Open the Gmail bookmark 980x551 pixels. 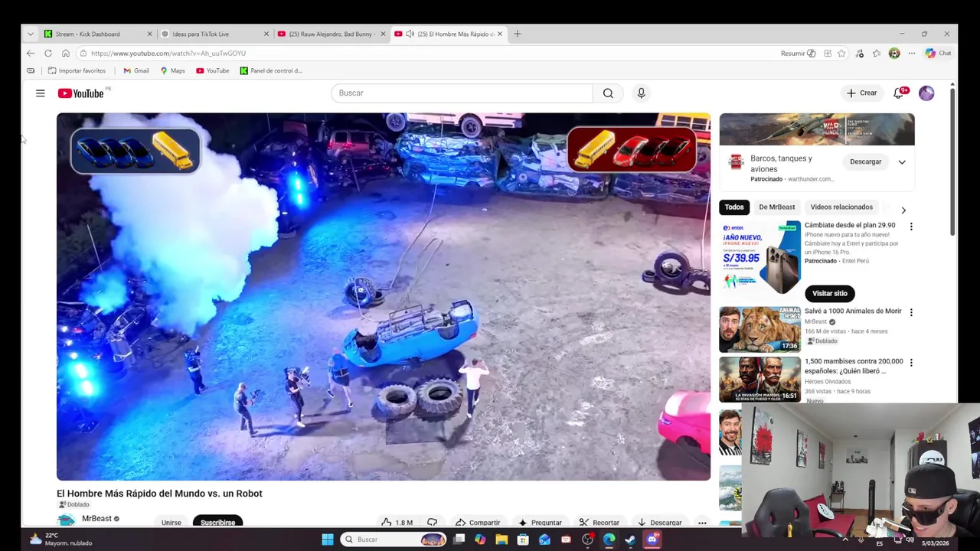[136, 70]
